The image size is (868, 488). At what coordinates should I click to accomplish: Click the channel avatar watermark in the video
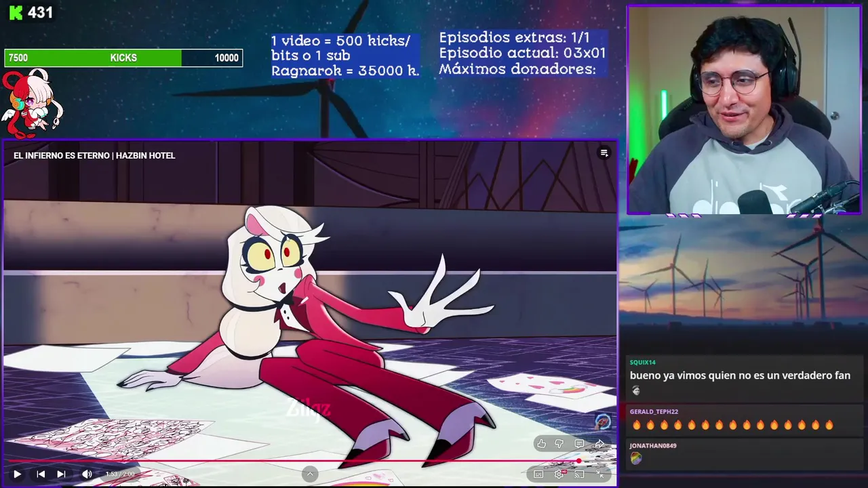[x=603, y=422]
